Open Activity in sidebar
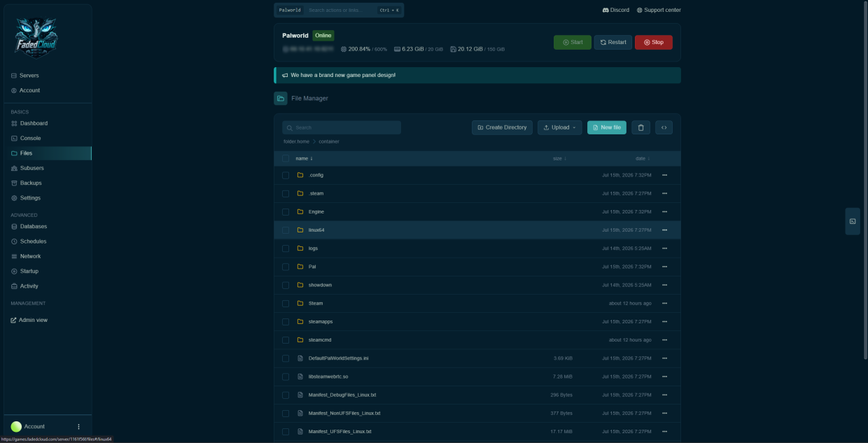The height and width of the screenshot is (443, 868). (29, 286)
